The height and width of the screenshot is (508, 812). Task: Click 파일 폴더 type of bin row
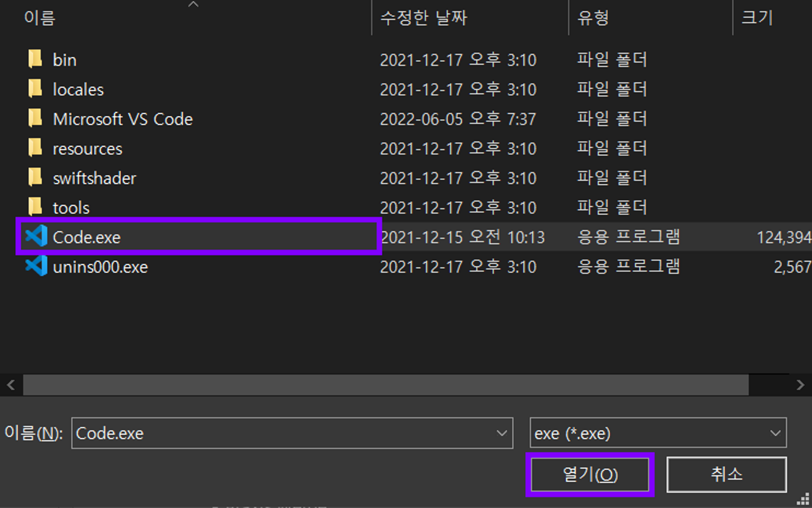tap(612, 59)
